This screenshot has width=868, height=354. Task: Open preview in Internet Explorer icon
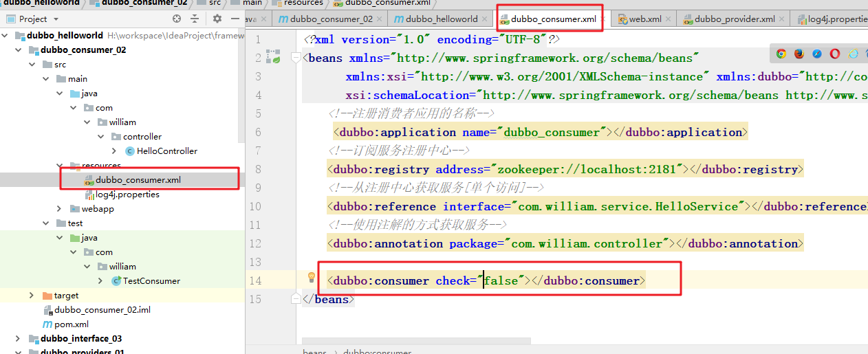click(x=854, y=54)
